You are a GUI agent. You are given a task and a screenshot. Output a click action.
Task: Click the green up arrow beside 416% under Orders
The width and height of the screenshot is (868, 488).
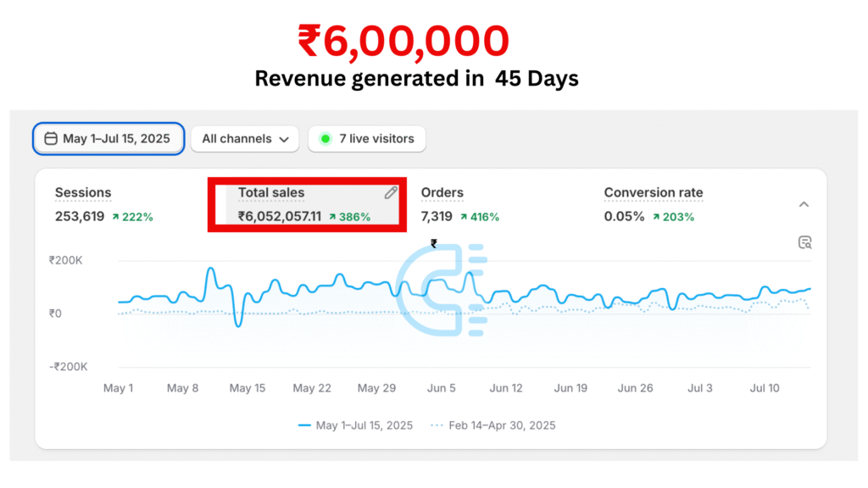coord(465,217)
